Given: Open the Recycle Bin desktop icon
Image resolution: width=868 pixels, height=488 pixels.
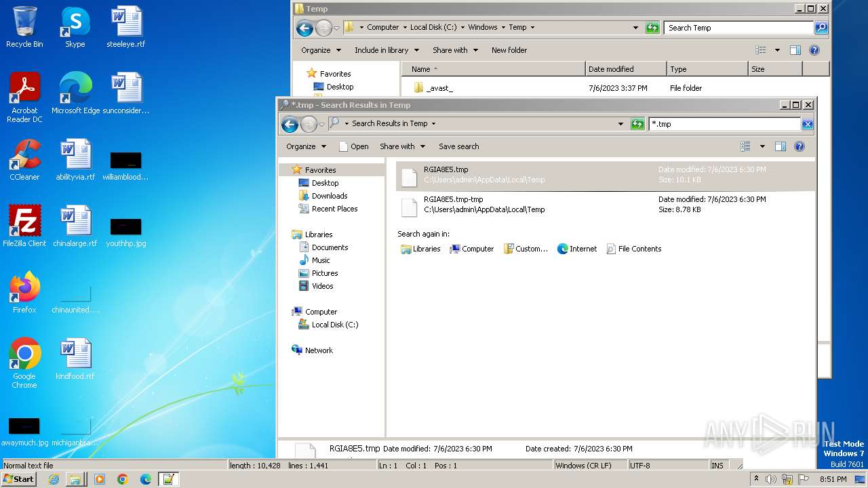Looking at the screenshot, I should (x=24, y=27).
